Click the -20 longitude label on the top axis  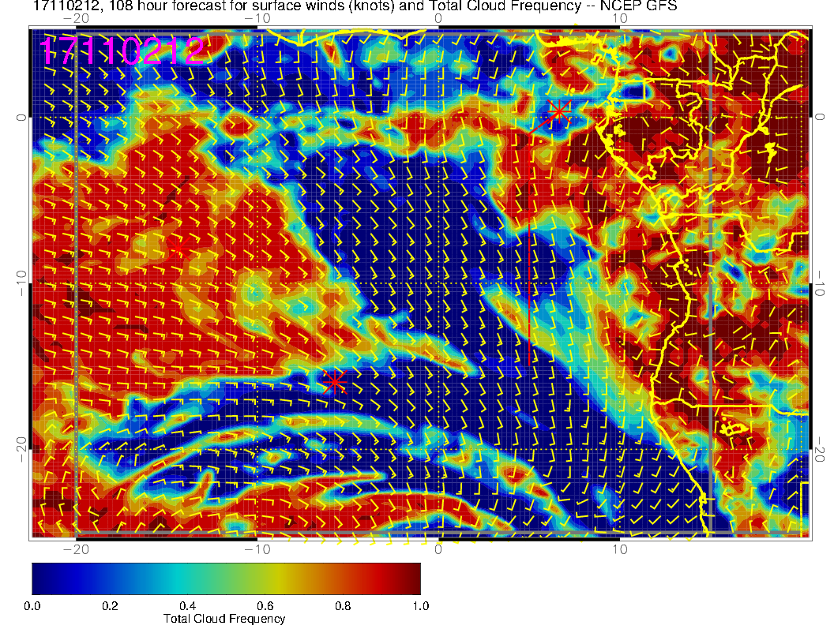[76, 19]
